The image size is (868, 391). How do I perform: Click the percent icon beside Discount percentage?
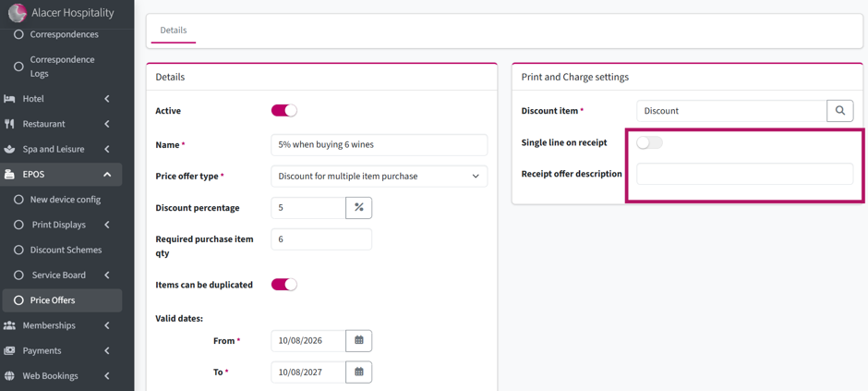[x=358, y=208]
